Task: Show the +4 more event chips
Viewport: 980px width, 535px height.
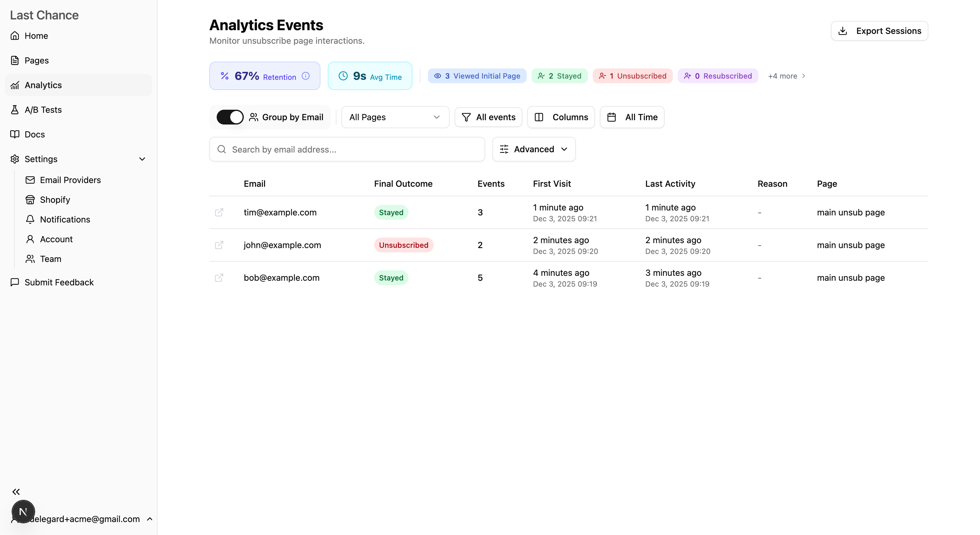Action: pyautogui.click(x=786, y=76)
